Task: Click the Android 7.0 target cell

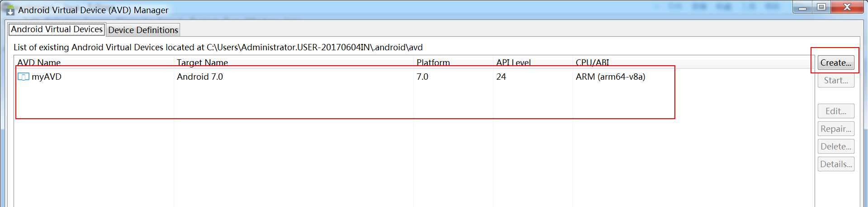Action: click(x=200, y=77)
